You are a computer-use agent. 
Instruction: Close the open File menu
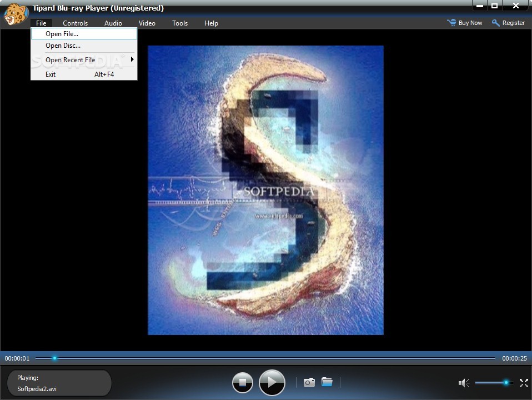(x=41, y=23)
